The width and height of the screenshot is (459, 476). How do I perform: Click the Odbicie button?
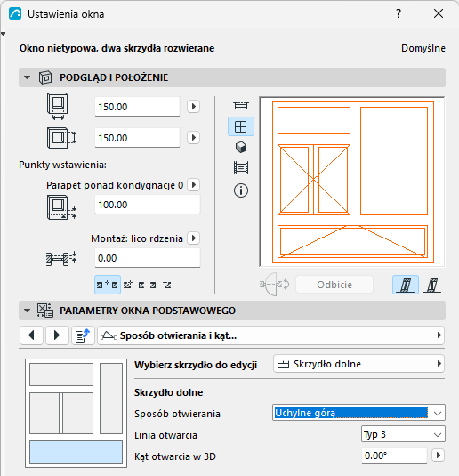[334, 285]
